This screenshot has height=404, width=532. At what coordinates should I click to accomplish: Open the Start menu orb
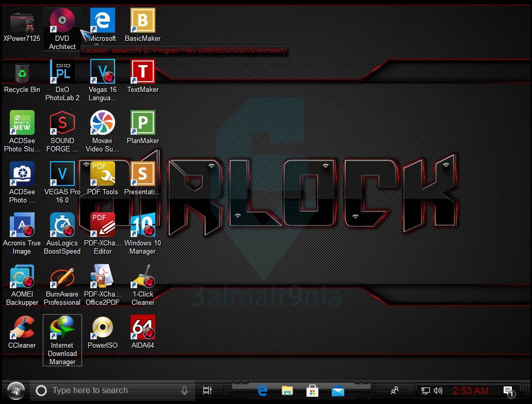click(15, 391)
